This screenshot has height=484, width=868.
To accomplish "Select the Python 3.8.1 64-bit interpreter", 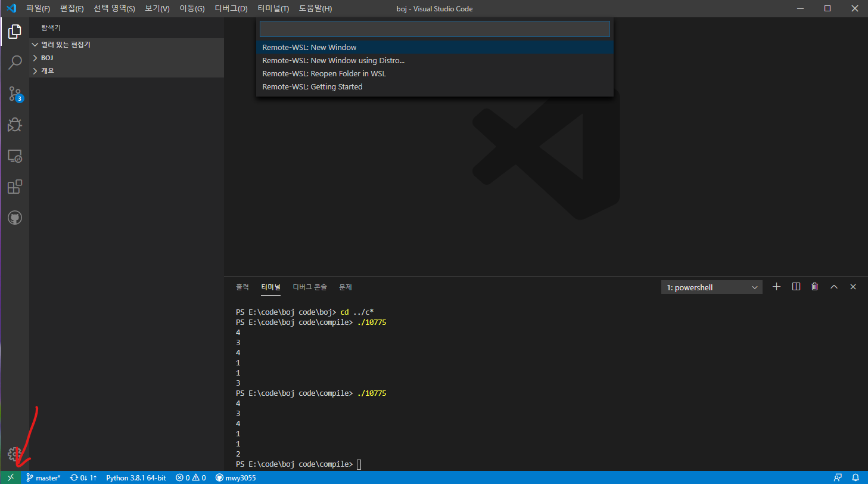I will click(136, 477).
